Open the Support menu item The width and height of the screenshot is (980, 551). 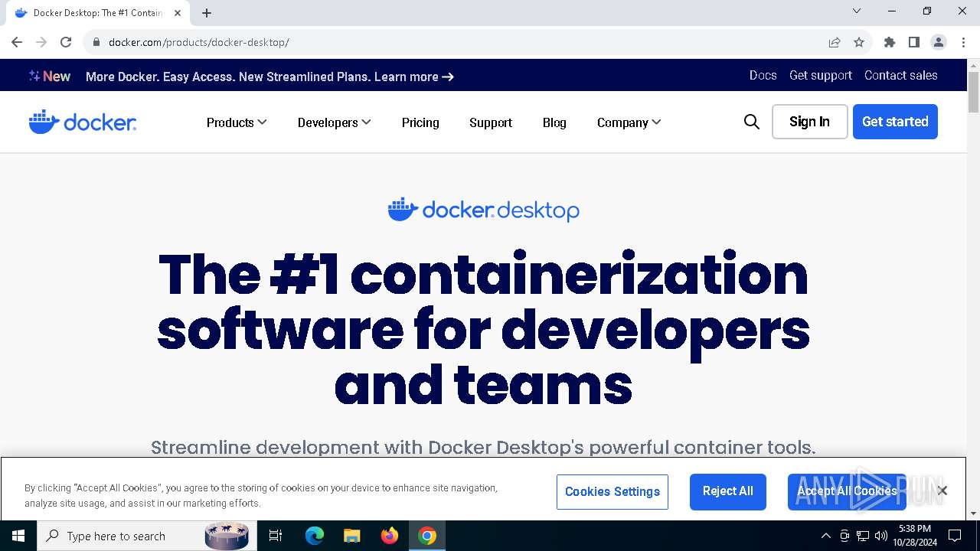[x=491, y=122]
